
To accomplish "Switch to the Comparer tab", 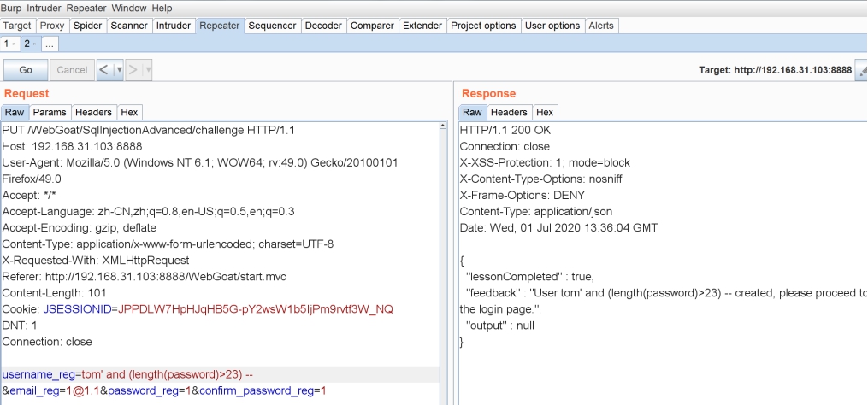I will tap(373, 26).
